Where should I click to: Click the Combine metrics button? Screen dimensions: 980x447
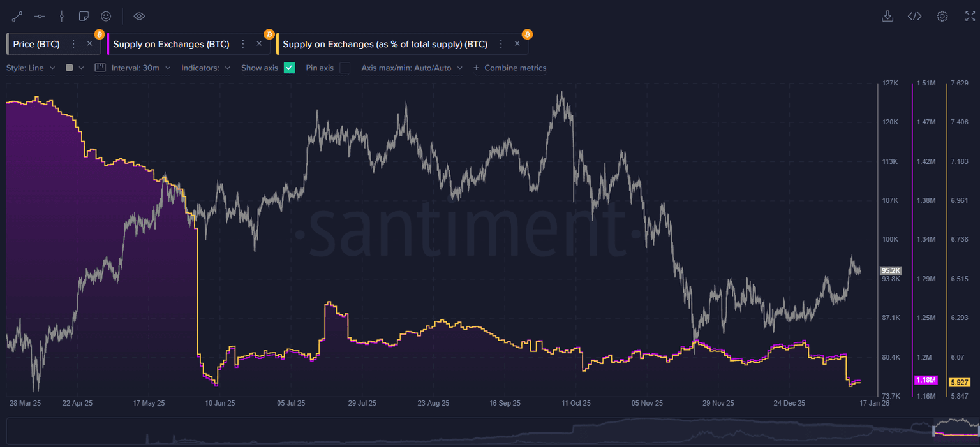510,68
